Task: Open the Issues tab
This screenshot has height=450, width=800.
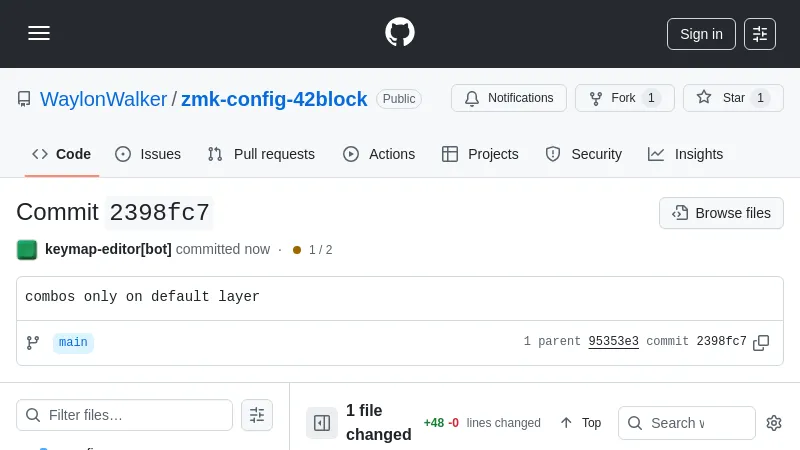Action: (x=149, y=154)
